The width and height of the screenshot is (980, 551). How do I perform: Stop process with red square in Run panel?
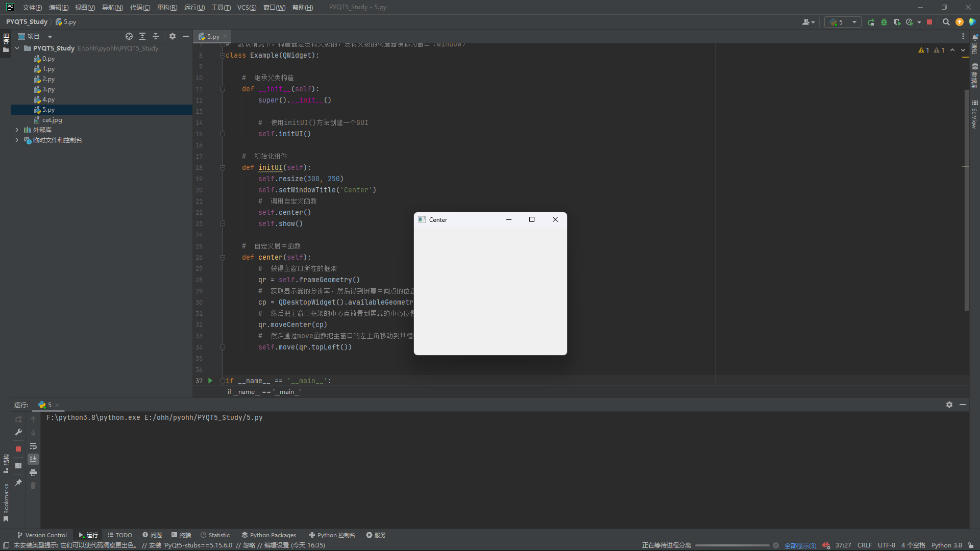click(x=18, y=449)
